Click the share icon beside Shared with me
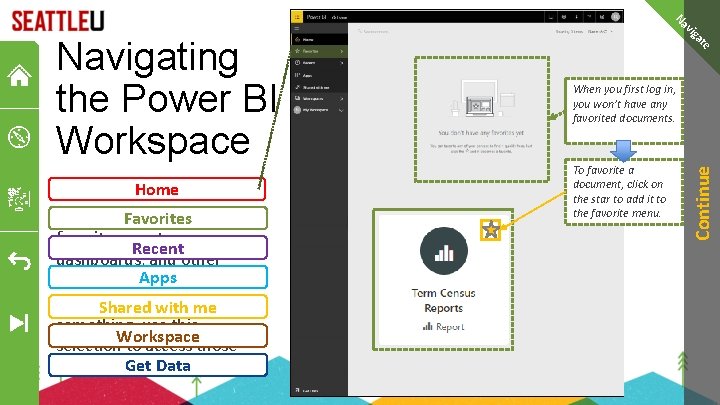The image size is (720, 405). [298, 87]
